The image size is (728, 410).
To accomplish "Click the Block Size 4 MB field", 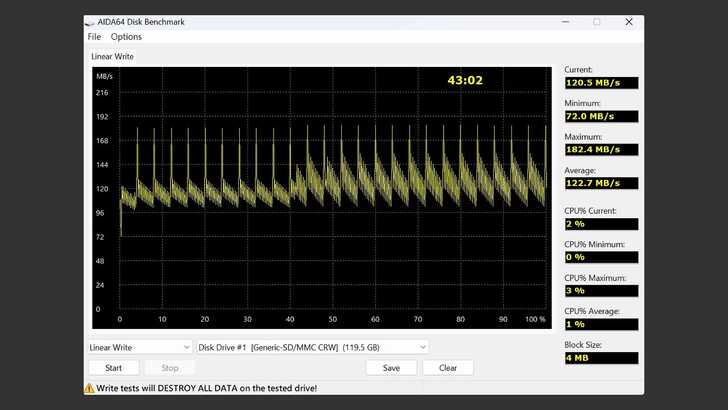I will click(600, 357).
